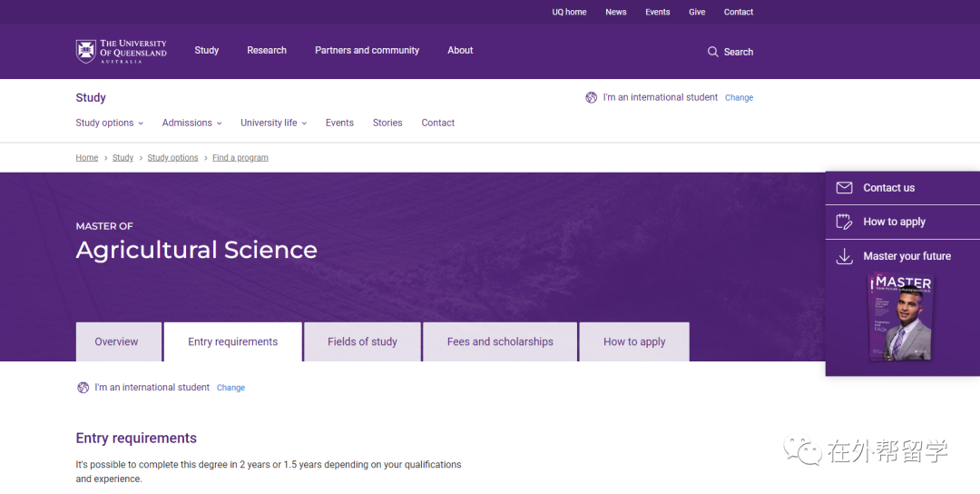This screenshot has height=494, width=980.
Task: Open Partners and community menu
Action: pos(367,51)
